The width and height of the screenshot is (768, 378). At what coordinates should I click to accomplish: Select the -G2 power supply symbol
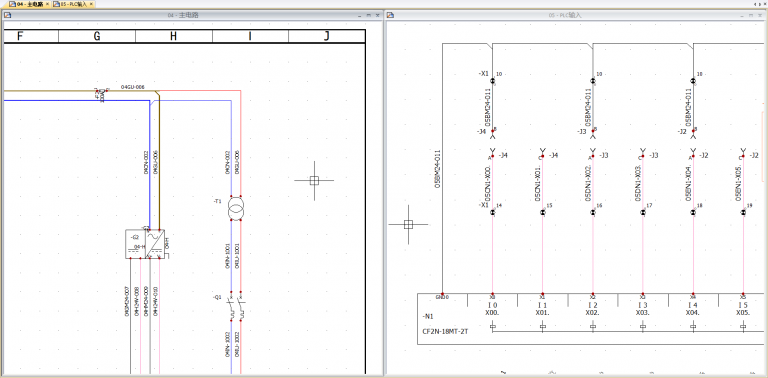(x=145, y=244)
